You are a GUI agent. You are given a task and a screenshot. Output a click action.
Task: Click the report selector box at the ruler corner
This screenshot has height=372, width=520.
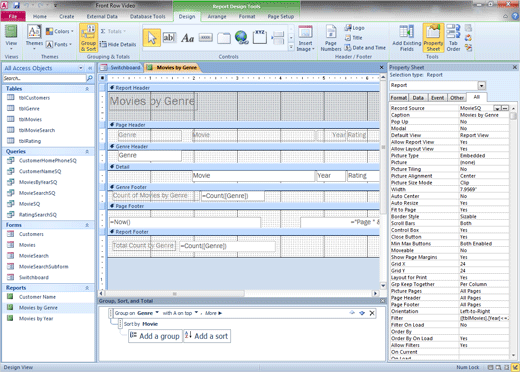coord(102,78)
